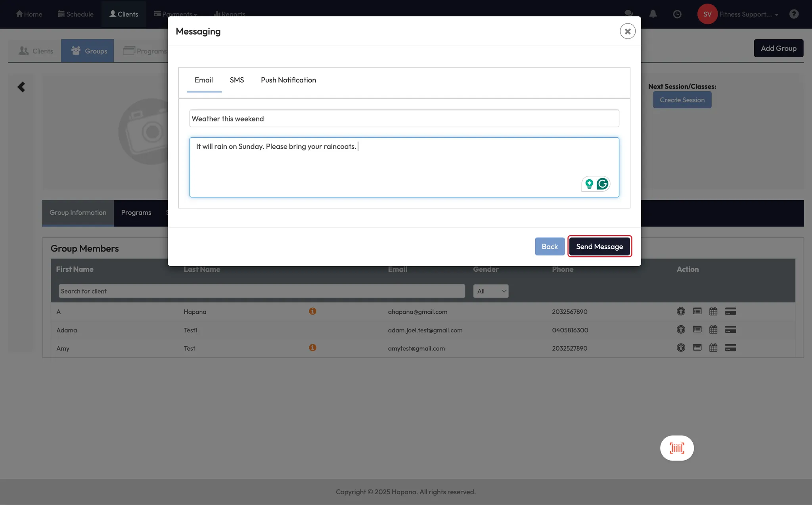The height and width of the screenshot is (505, 812).
Task: Click the notifications bell icon
Action: (653, 14)
